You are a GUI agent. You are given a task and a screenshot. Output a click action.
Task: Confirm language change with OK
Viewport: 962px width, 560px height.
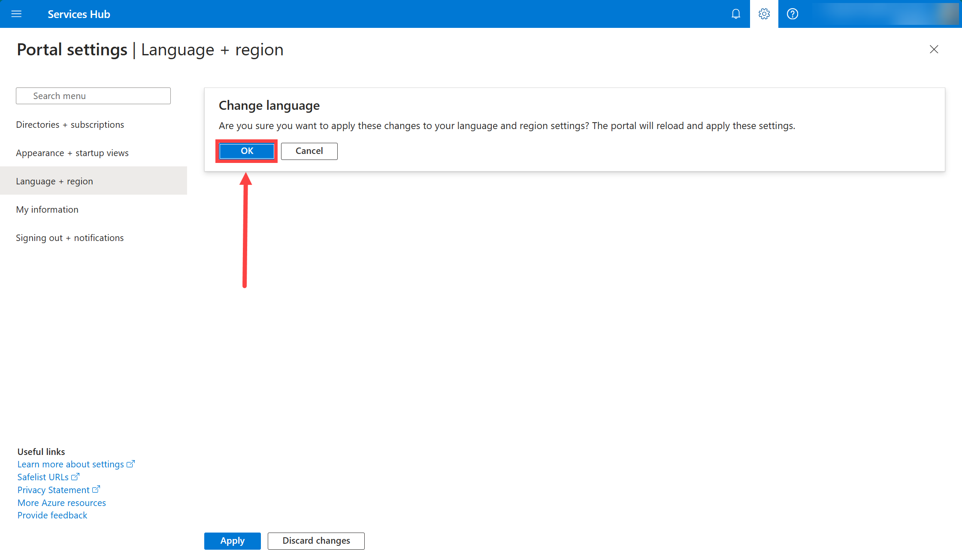pyautogui.click(x=247, y=151)
